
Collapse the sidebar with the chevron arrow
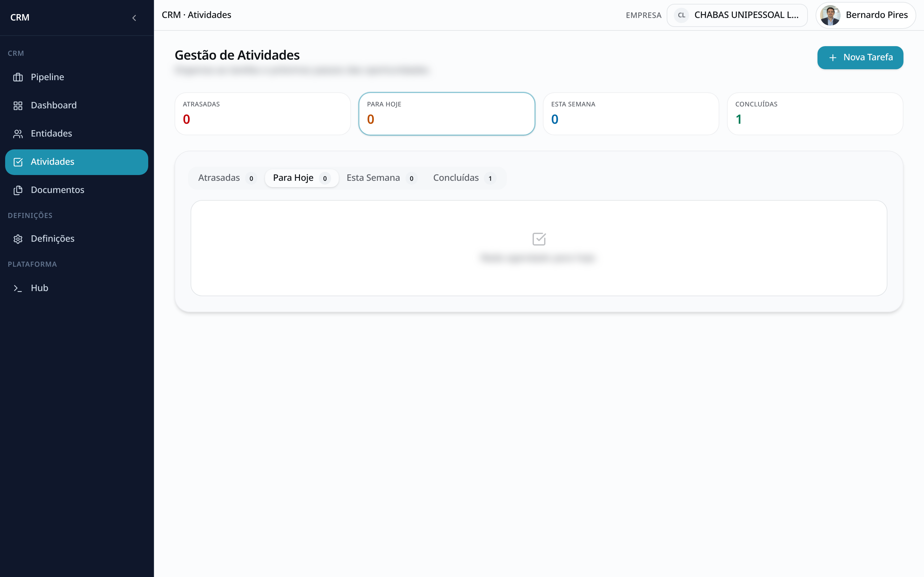click(134, 18)
